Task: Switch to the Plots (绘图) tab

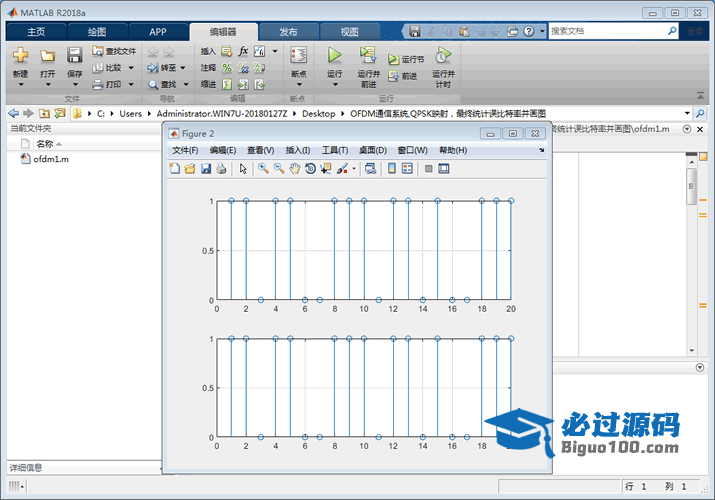Action: pos(97,32)
